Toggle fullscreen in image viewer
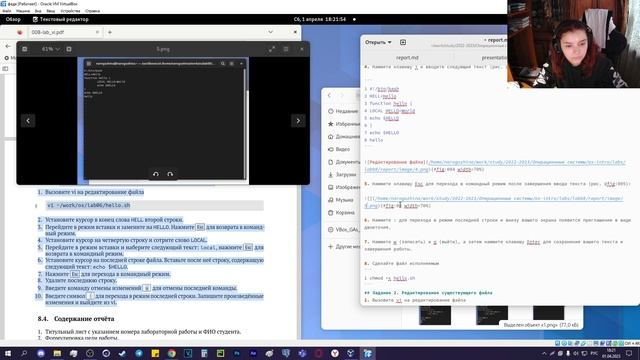640x360 pixels. click(x=272, y=49)
